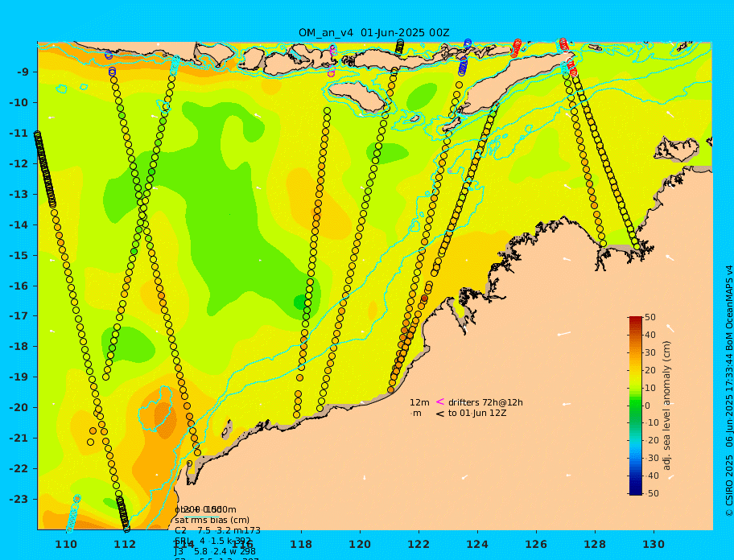
Task: Click the latitude axis label -15
Action: [x=19, y=255]
